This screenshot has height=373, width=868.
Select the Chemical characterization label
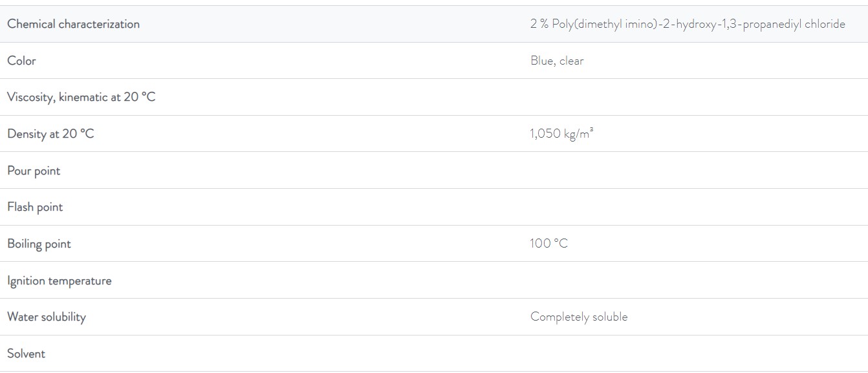coord(73,24)
